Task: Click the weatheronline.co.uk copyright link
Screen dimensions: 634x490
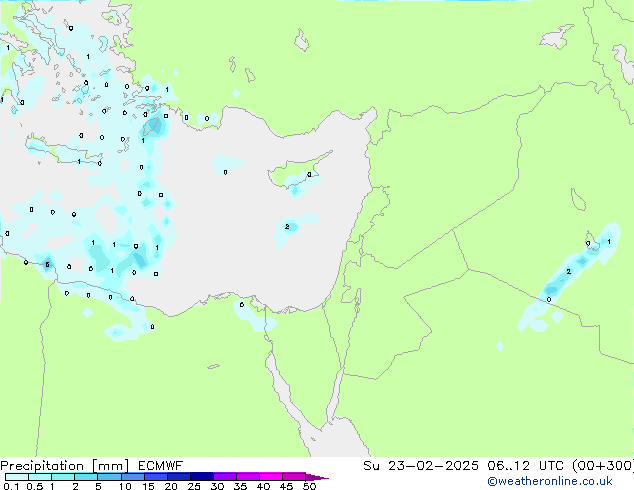Action: [x=550, y=481]
